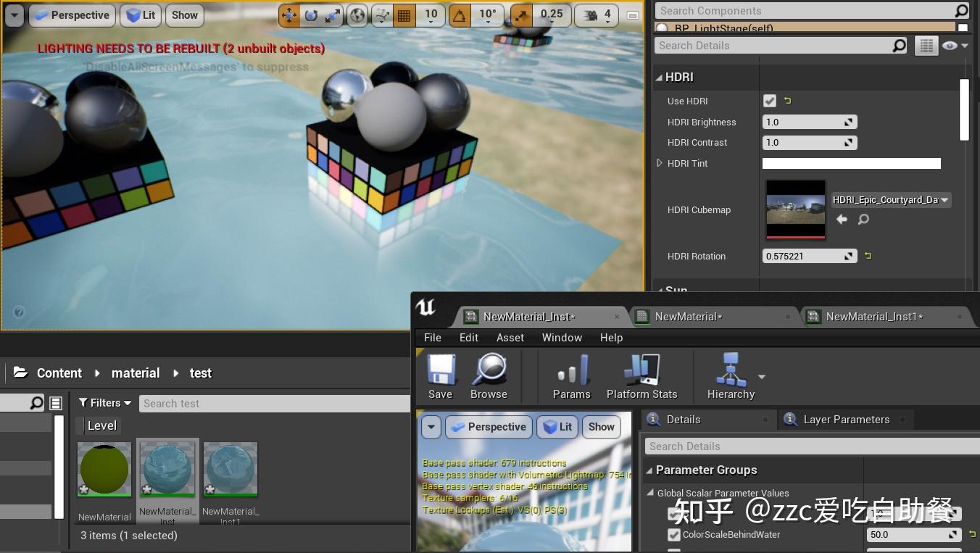Collapse Global Scalar Parameter Values group

pos(650,493)
